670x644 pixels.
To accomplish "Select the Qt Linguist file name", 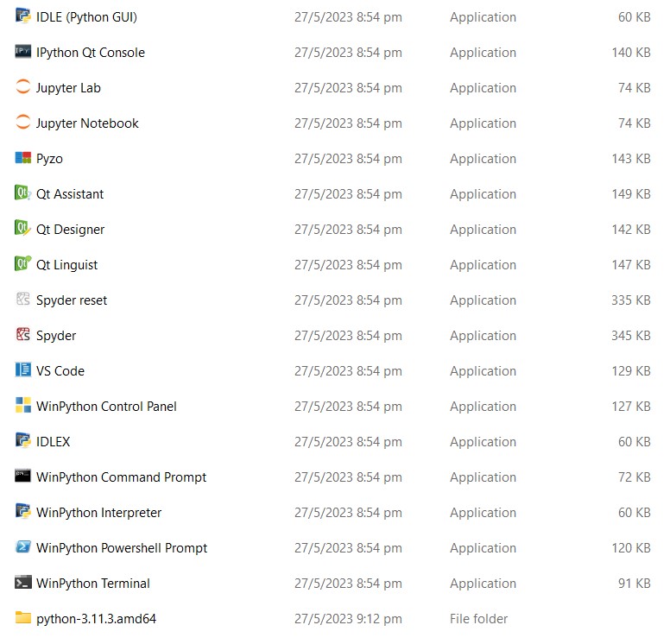I will click(67, 265).
